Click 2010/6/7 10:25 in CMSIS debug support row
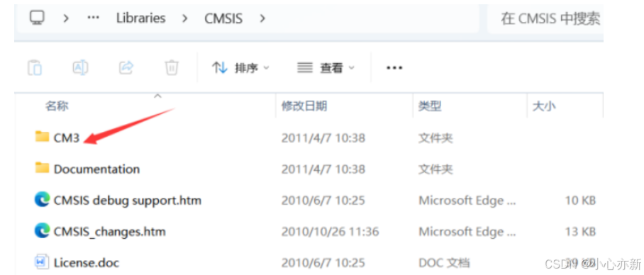This screenshot has width=644, height=275. [x=323, y=201]
